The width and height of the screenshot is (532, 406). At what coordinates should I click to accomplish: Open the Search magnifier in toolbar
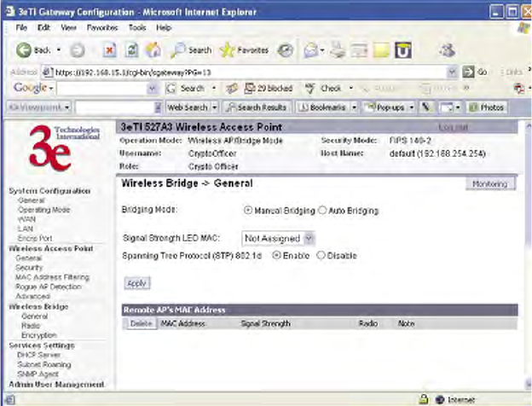point(178,50)
